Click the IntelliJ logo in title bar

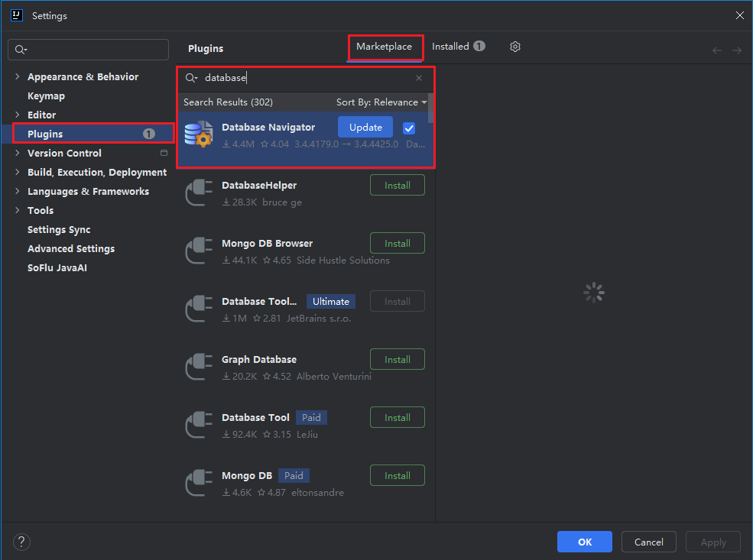pyautogui.click(x=17, y=15)
